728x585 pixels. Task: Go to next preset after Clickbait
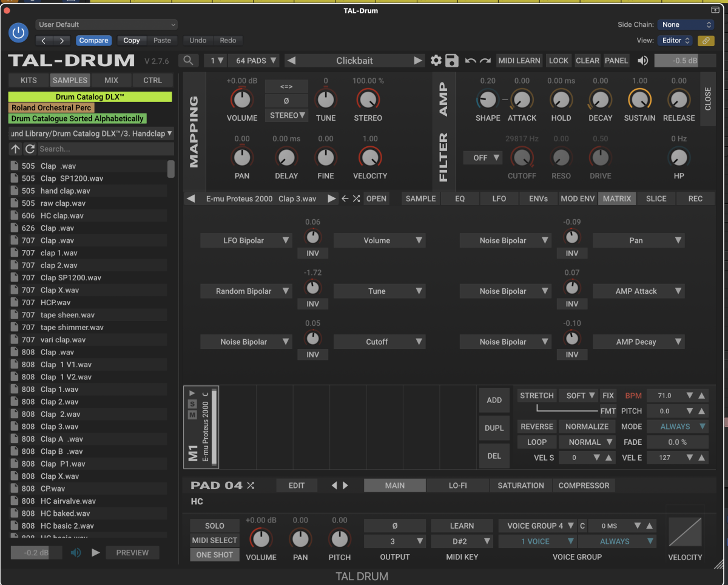tap(417, 61)
